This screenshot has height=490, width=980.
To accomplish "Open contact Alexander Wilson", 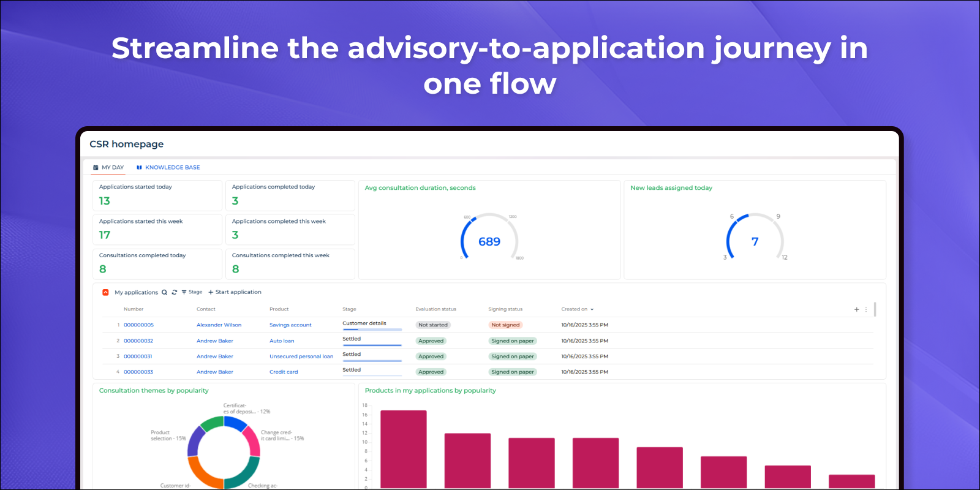I will (x=219, y=325).
